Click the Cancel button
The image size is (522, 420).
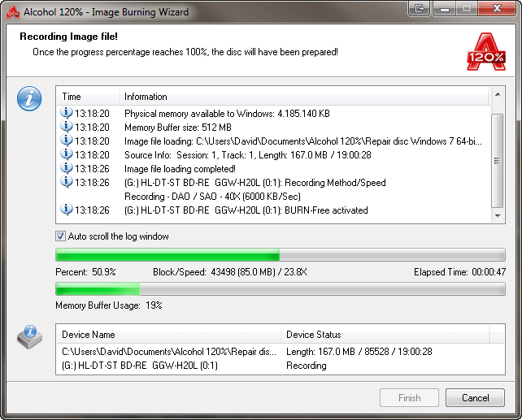[475, 398]
